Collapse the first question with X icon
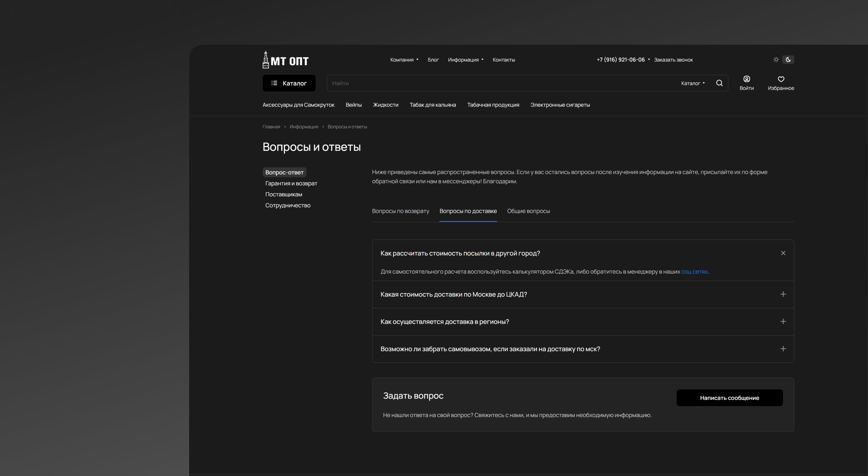 click(783, 253)
